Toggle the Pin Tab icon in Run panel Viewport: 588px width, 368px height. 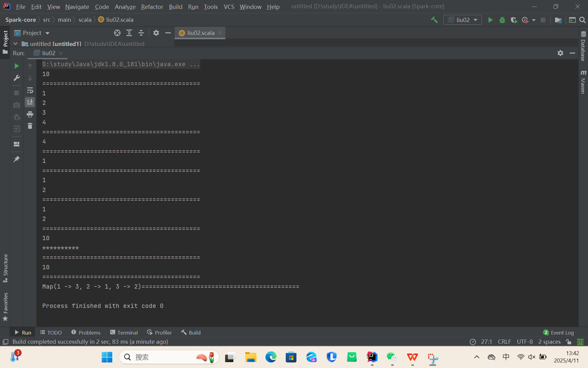click(17, 159)
